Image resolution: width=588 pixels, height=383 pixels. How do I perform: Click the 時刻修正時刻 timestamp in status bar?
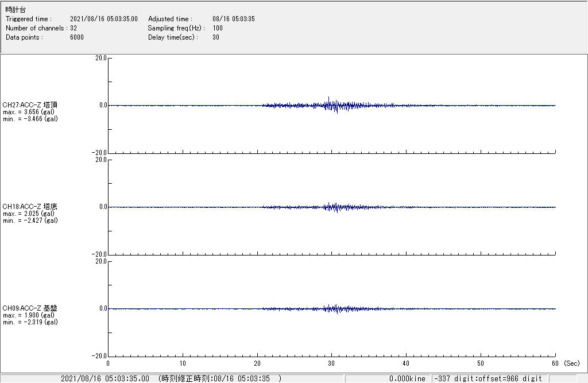tap(220, 378)
